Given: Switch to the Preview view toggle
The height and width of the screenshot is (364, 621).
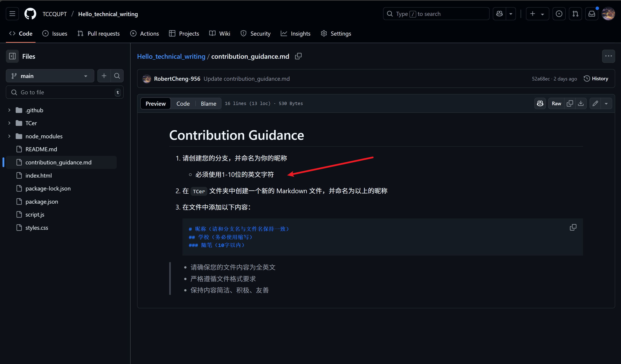Looking at the screenshot, I should [x=156, y=104].
